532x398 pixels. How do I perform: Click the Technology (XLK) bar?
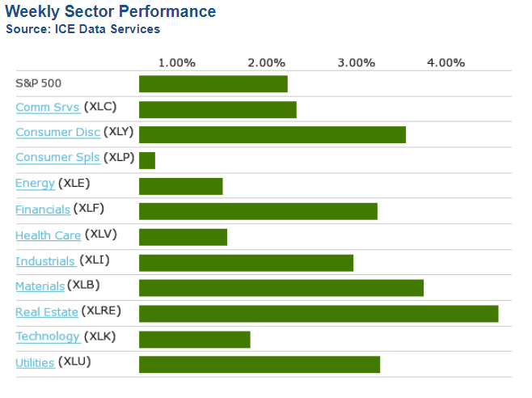pos(194,339)
